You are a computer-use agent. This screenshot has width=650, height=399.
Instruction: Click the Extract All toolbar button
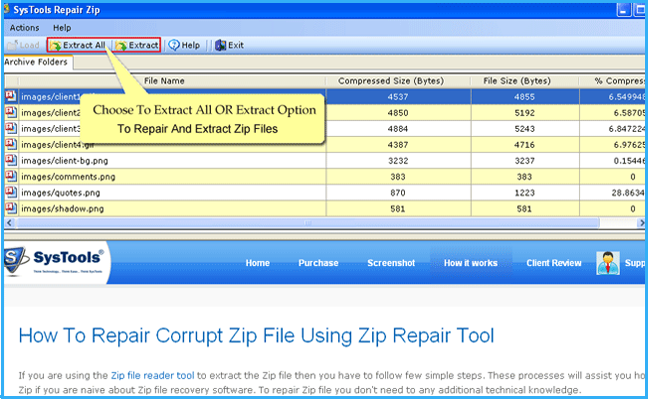(78, 45)
